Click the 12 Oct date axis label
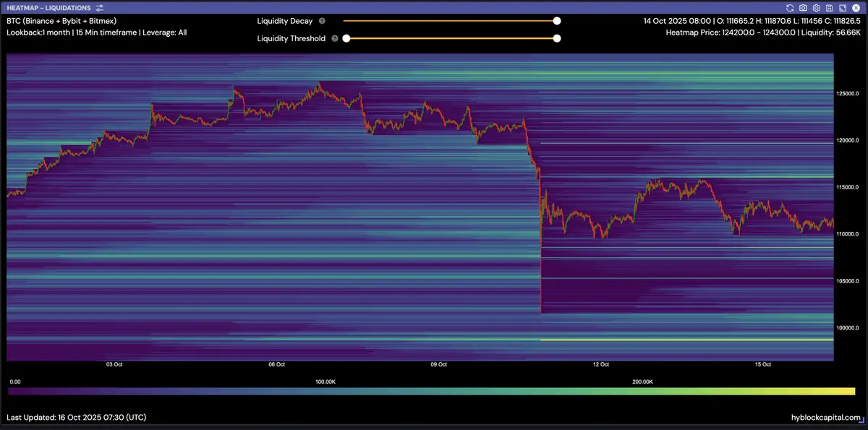 pyautogui.click(x=600, y=365)
